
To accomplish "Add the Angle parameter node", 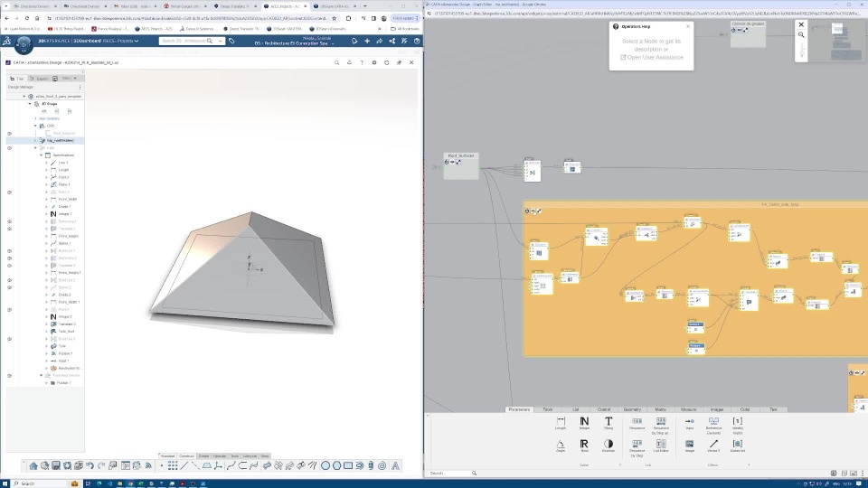I will [x=561, y=446].
